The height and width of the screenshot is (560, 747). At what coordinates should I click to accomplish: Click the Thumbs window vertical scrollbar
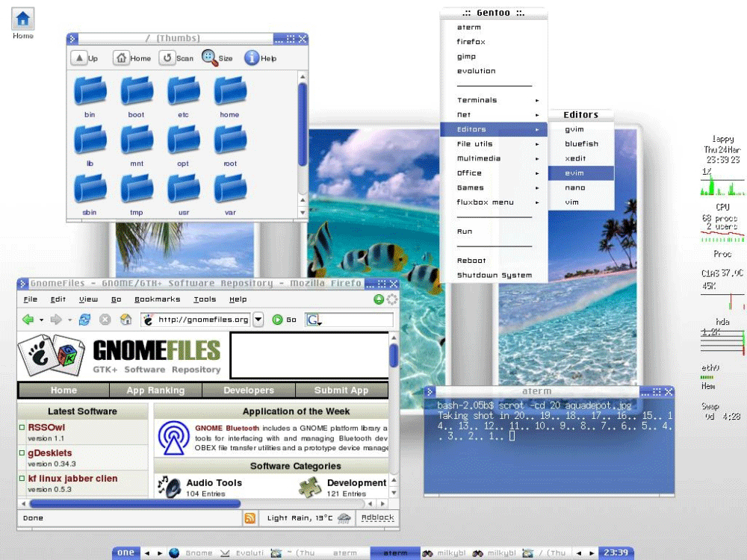pyautogui.click(x=303, y=125)
